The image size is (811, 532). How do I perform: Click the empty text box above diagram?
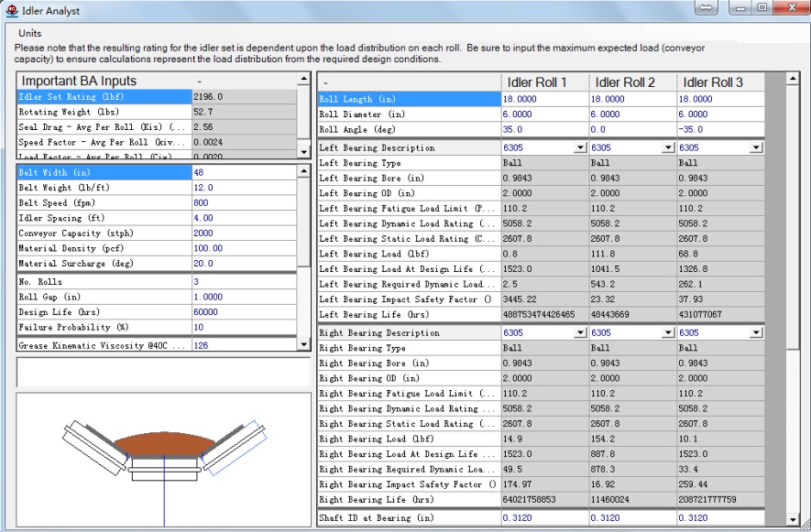point(164,372)
